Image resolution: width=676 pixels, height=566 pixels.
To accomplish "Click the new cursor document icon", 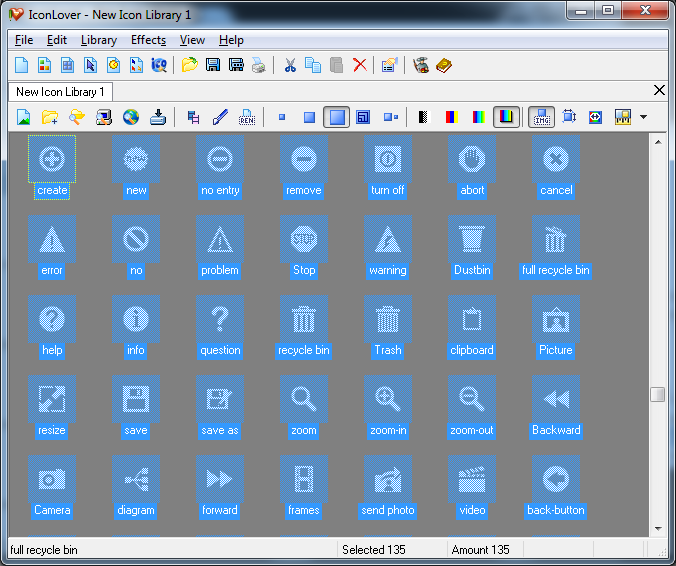I will pos(90,65).
